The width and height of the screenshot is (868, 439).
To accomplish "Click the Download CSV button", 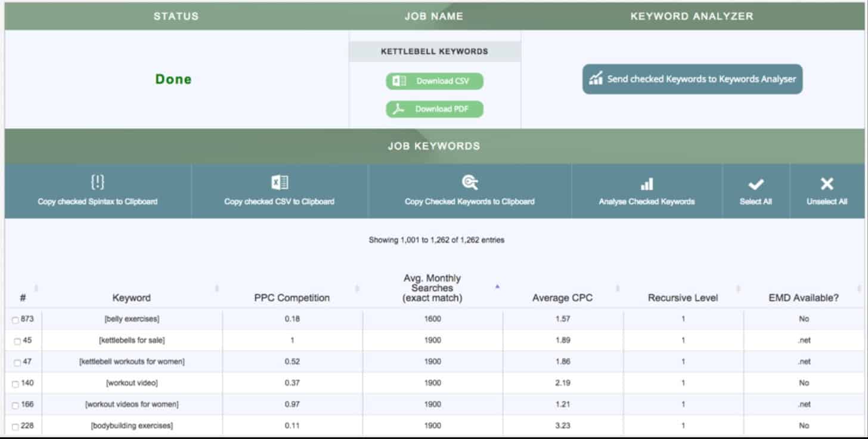I will coord(434,81).
